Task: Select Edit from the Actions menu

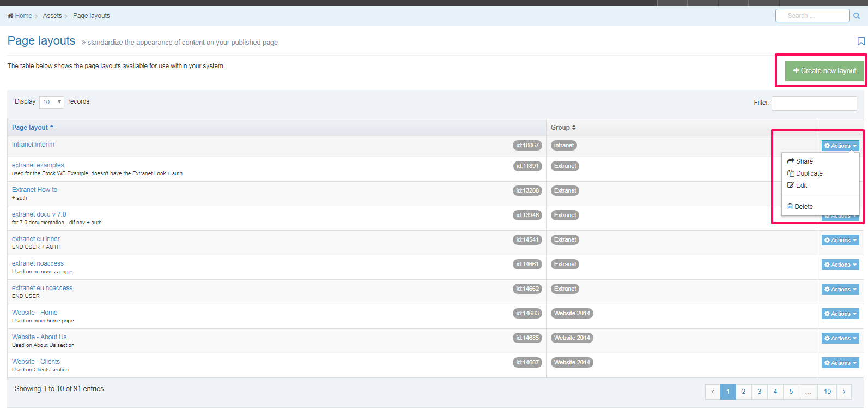Action: pyautogui.click(x=801, y=185)
